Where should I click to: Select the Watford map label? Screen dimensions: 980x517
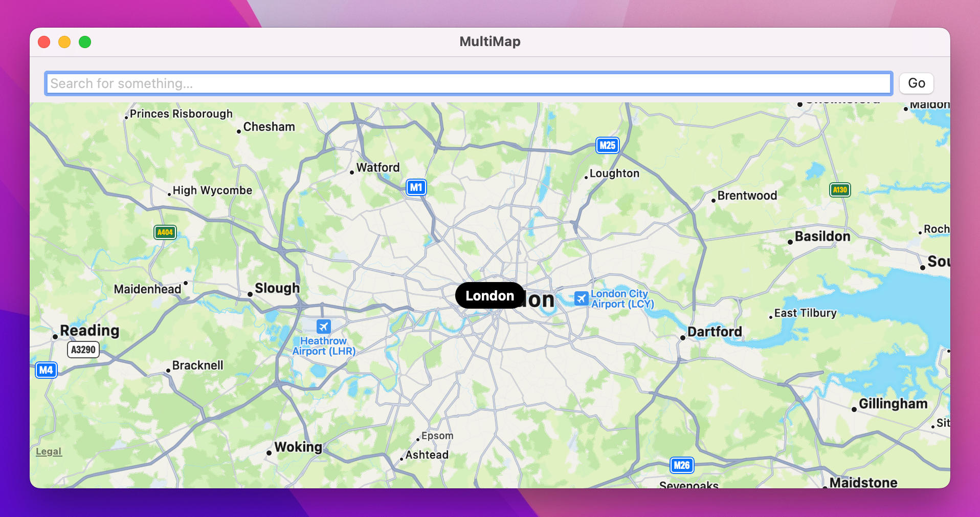(x=378, y=167)
